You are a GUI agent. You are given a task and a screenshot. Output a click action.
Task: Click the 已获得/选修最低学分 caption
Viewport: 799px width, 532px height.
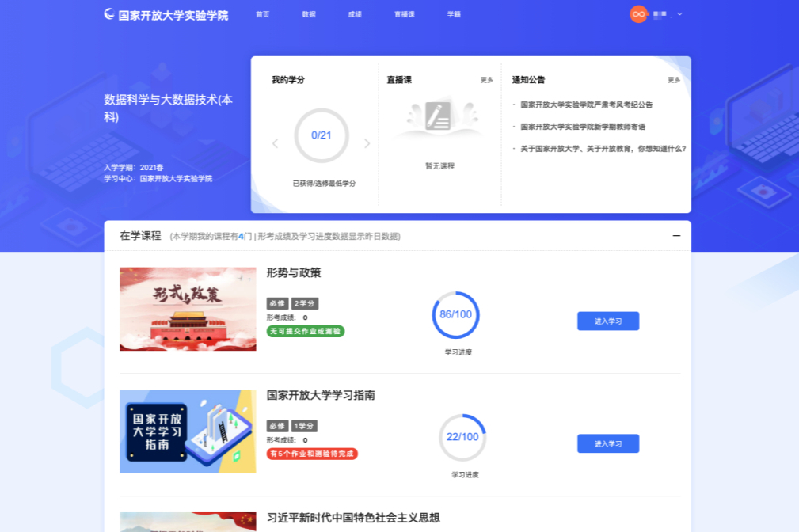click(324, 184)
